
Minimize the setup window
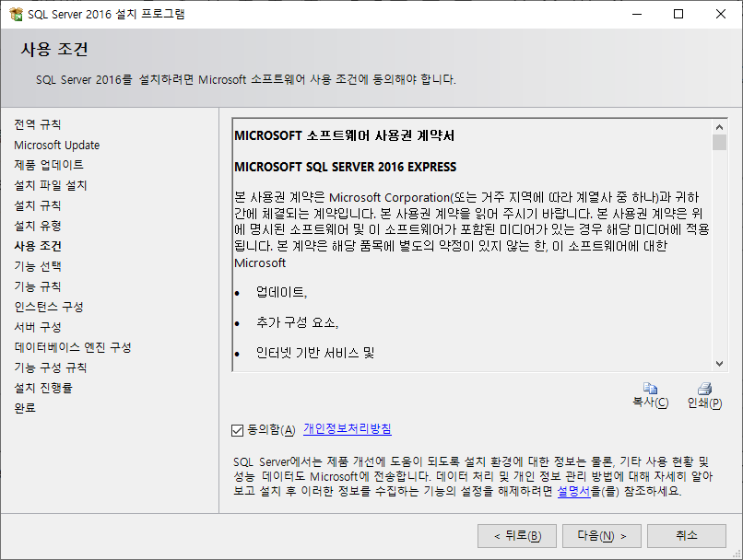[637, 14]
